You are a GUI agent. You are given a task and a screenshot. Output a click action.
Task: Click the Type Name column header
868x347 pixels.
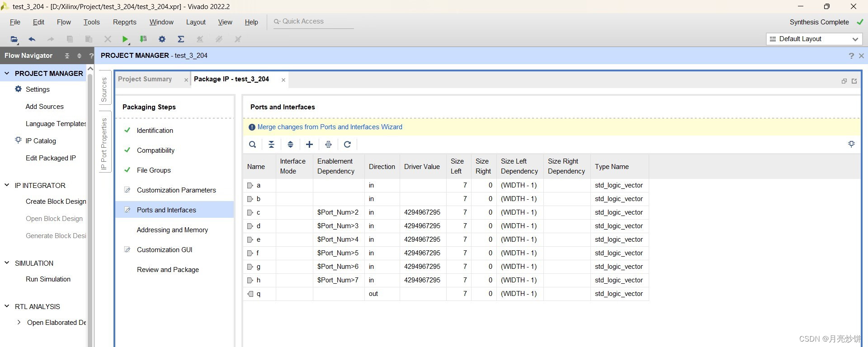[619, 166]
